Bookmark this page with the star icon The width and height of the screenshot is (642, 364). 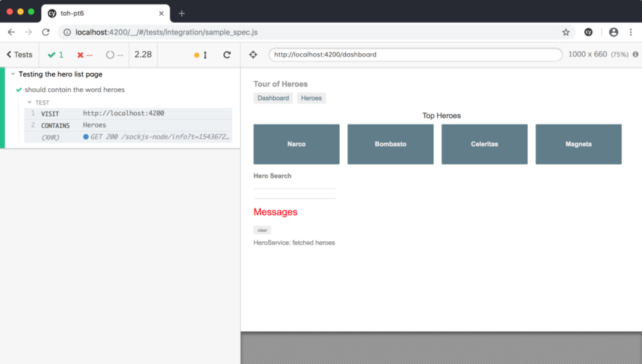566,32
